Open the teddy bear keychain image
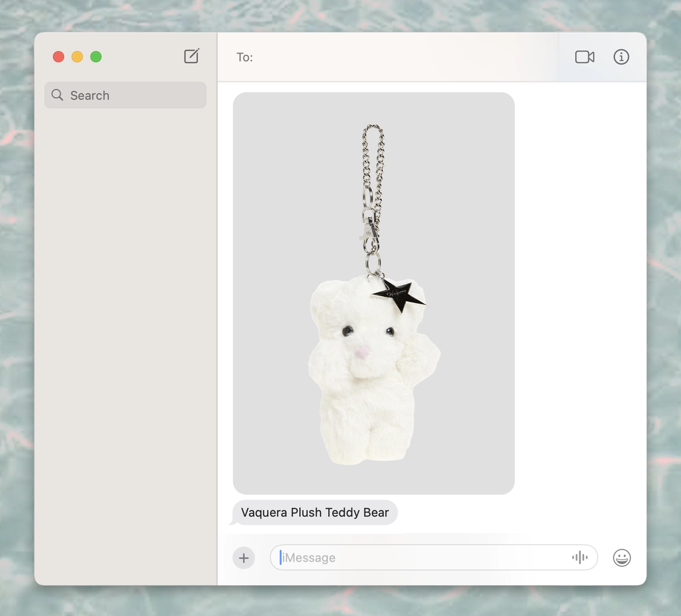681x616 pixels. pyautogui.click(x=374, y=293)
